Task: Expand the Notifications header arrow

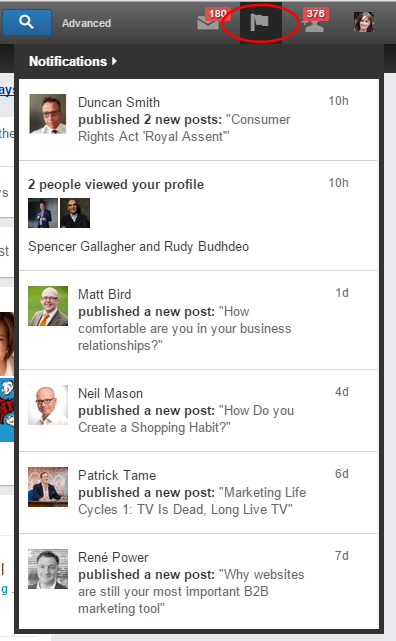Action: pyautogui.click(x=114, y=61)
